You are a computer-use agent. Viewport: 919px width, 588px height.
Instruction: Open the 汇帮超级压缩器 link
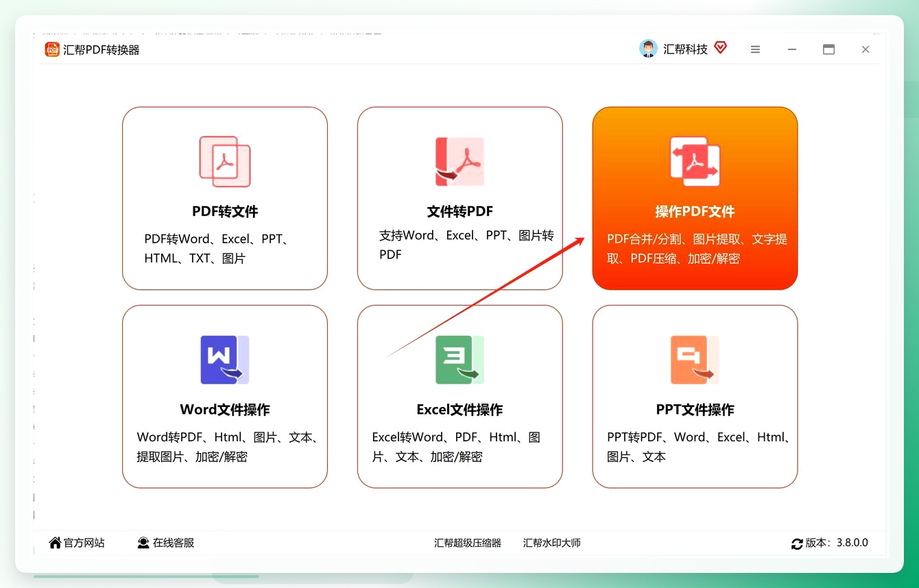click(x=468, y=543)
